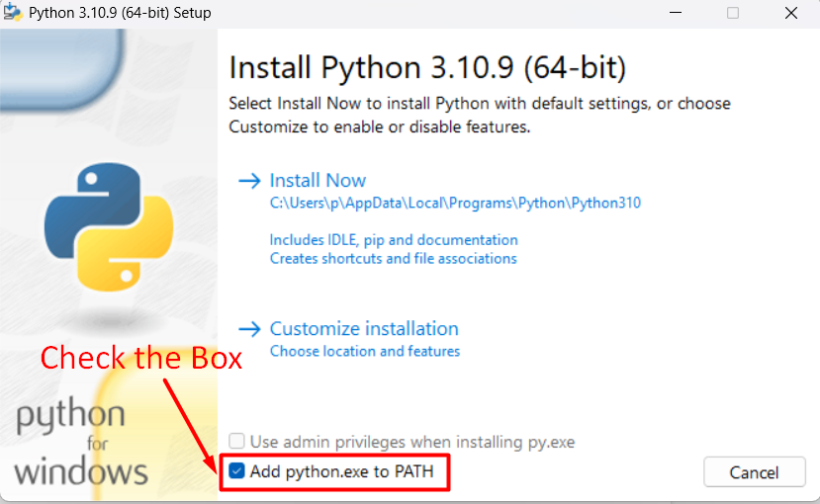
Task: Start installation with Install Now
Action: 318,181
